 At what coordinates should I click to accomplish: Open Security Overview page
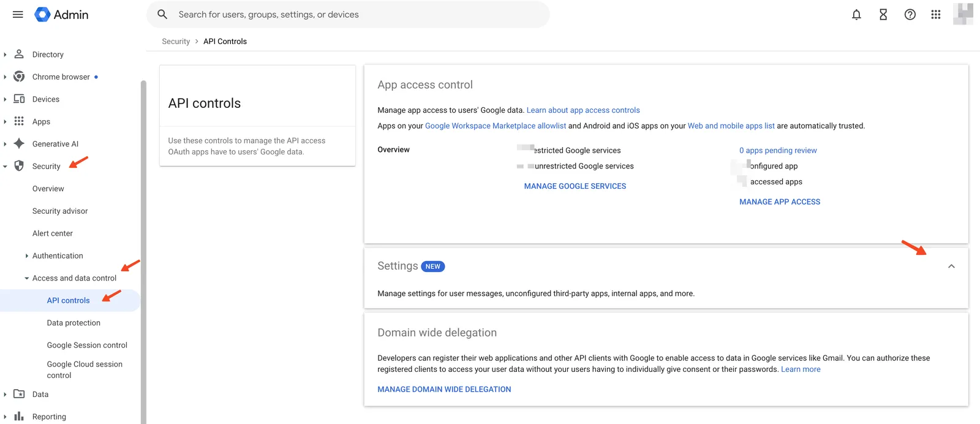(48, 189)
